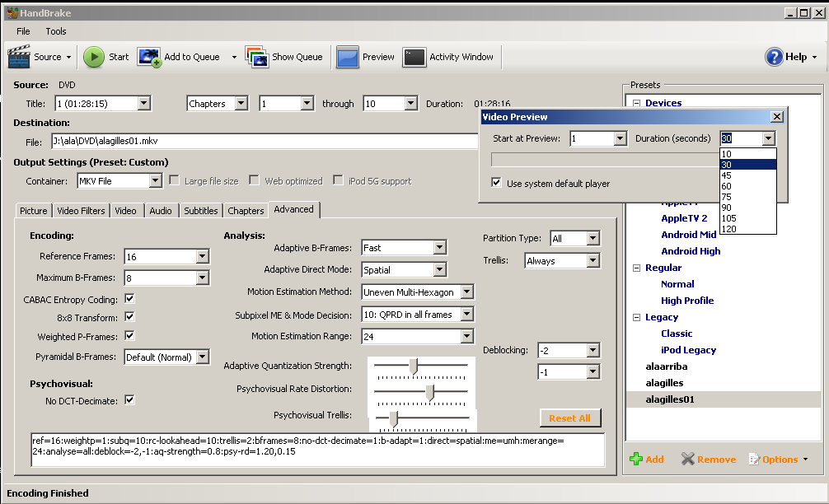Open the Adaptive Direct Mode dropdown

(439, 269)
